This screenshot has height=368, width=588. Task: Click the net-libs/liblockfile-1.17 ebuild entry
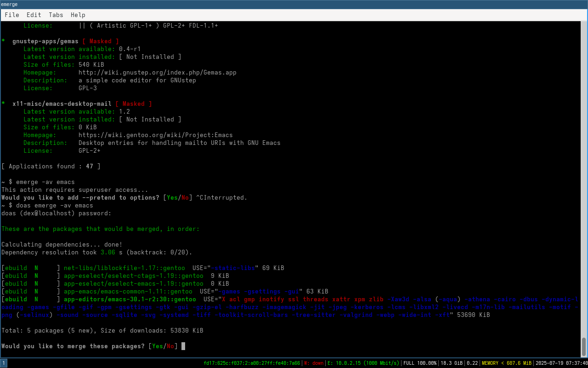tap(143, 268)
